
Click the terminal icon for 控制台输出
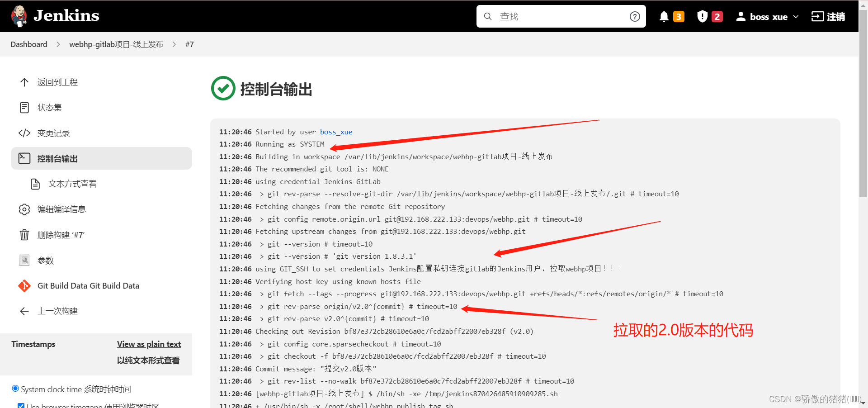[x=24, y=158]
